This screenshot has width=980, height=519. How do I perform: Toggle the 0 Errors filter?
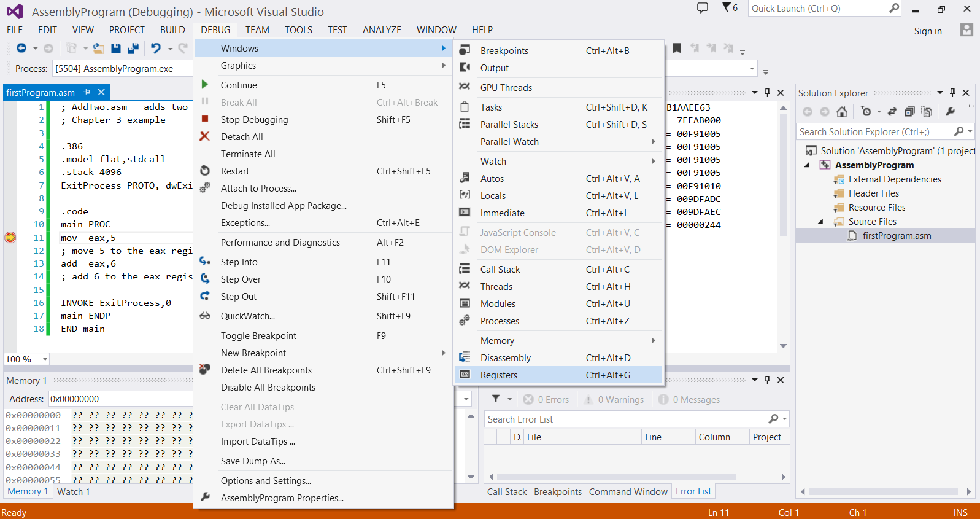(546, 399)
